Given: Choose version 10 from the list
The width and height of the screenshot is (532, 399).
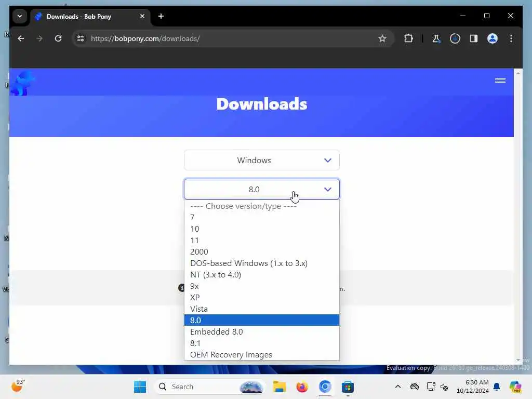Looking at the screenshot, I should pos(262,229).
